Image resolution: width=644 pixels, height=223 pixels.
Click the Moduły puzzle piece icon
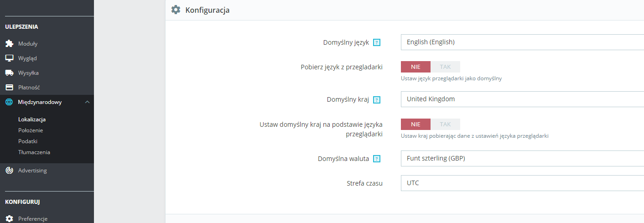pos(9,44)
